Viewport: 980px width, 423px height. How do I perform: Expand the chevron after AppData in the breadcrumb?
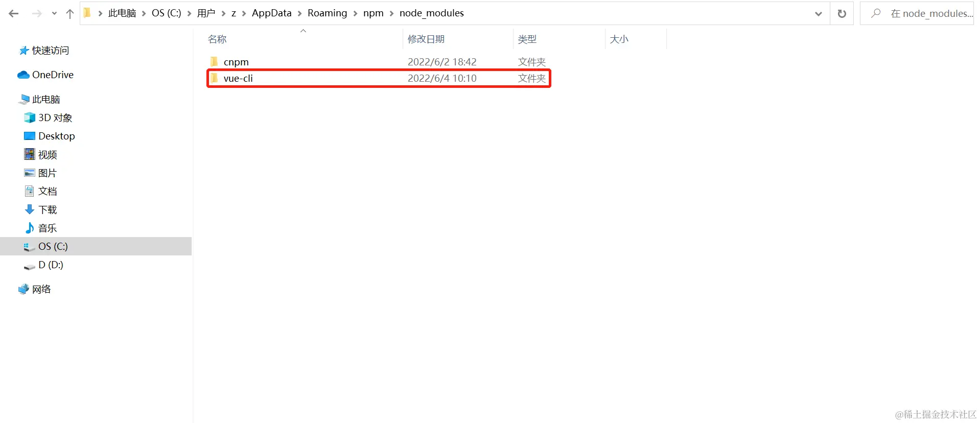[300, 13]
